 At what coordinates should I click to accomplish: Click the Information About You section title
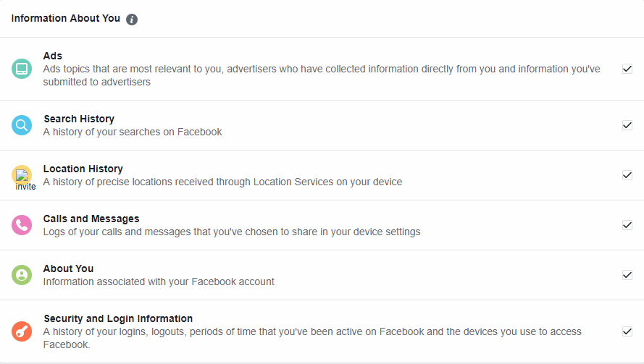point(66,18)
